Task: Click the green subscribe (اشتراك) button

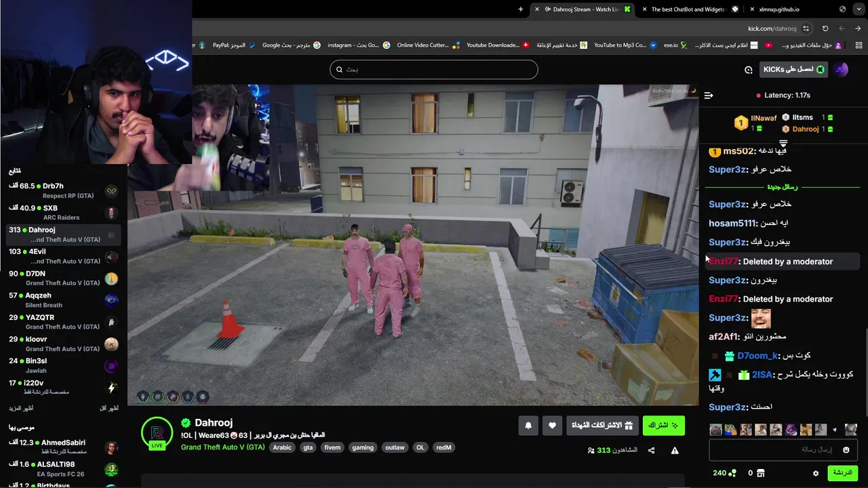Action: coord(663,426)
